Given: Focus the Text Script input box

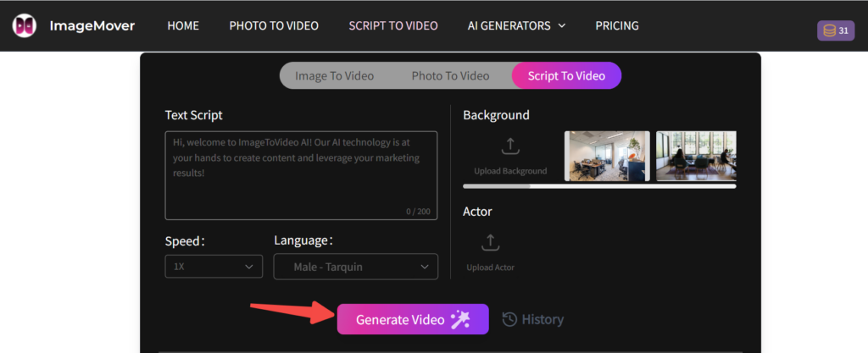Looking at the screenshot, I should pyautogui.click(x=301, y=176).
